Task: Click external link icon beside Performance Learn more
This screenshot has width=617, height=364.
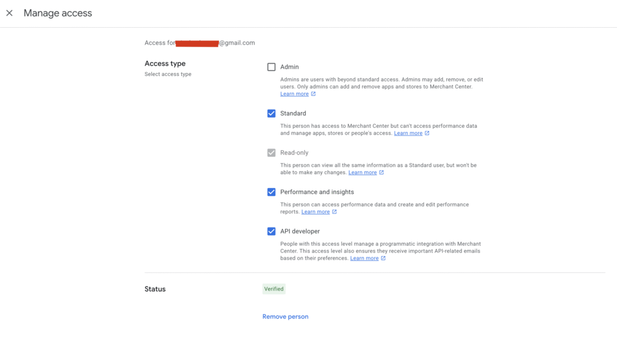Action: tap(334, 212)
